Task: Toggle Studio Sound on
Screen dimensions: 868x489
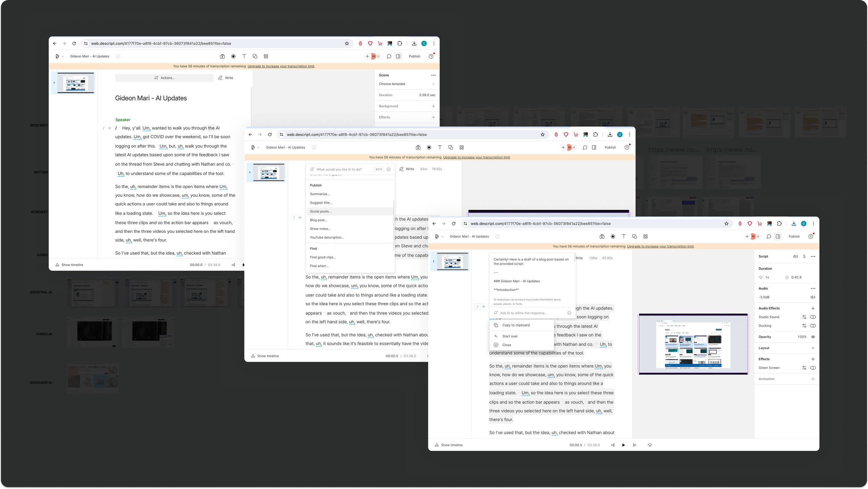Action: tap(812, 317)
